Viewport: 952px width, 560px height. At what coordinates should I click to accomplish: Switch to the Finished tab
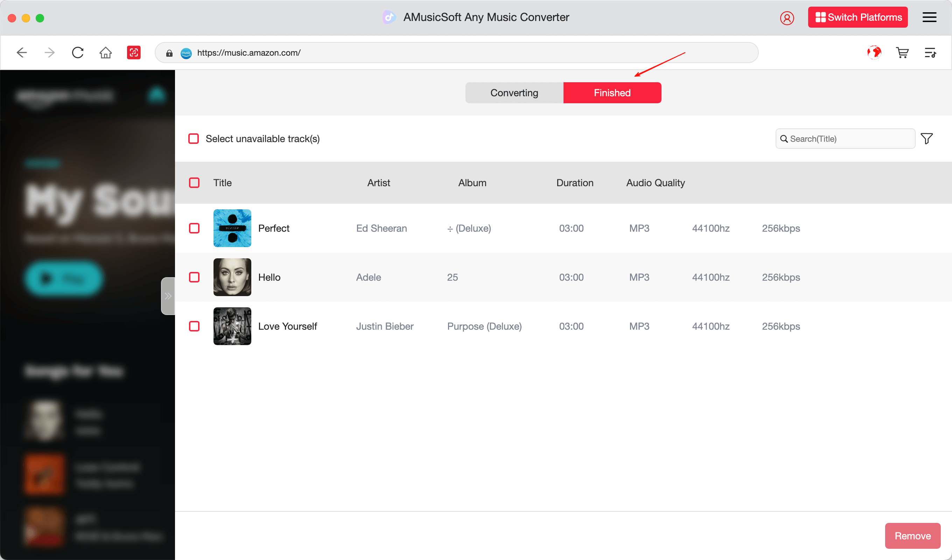(x=612, y=93)
